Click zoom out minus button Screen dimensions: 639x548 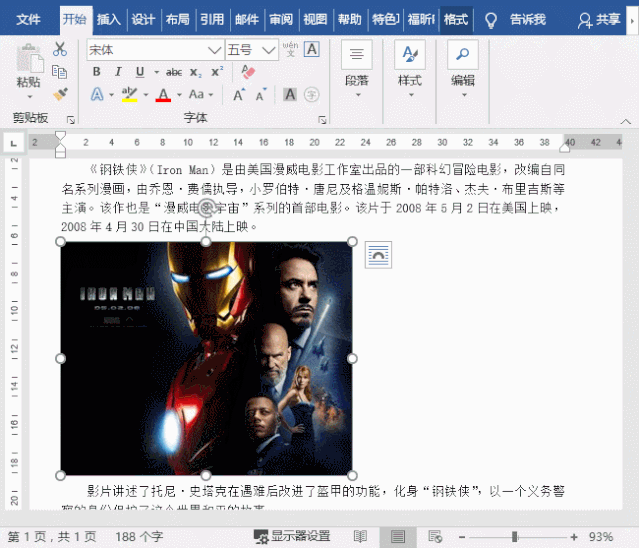(x=462, y=537)
